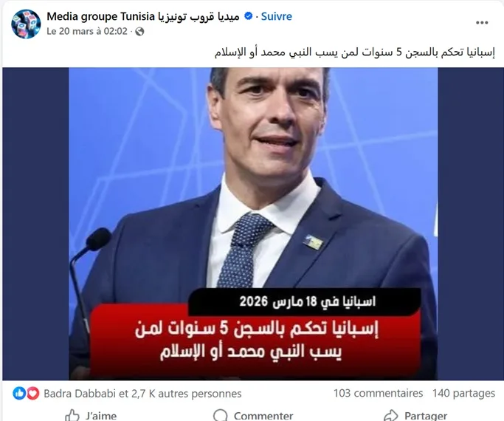View people who reacted, Badra Dabbabi et autres
This screenshot has height=421, width=504.
pyautogui.click(x=142, y=394)
